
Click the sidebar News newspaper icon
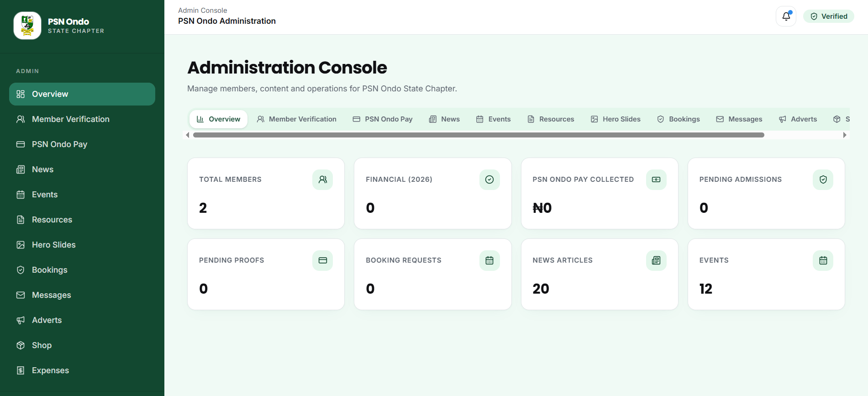pyautogui.click(x=21, y=169)
